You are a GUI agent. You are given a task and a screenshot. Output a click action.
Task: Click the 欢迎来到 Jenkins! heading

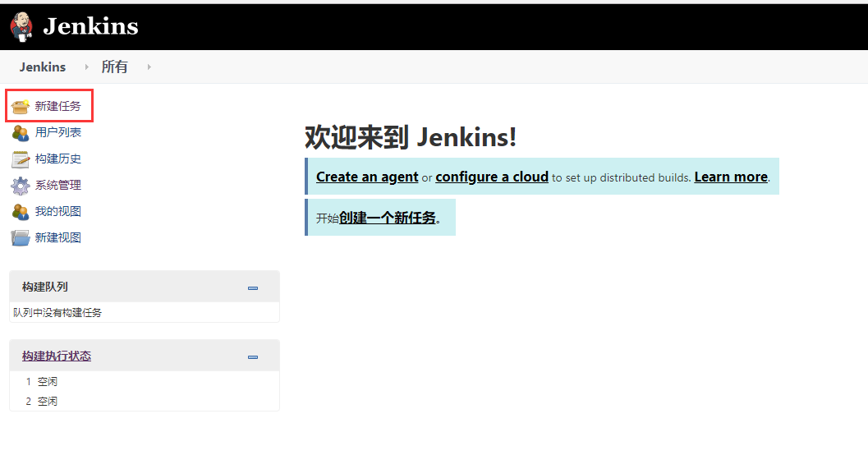click(x=411, y=137)
